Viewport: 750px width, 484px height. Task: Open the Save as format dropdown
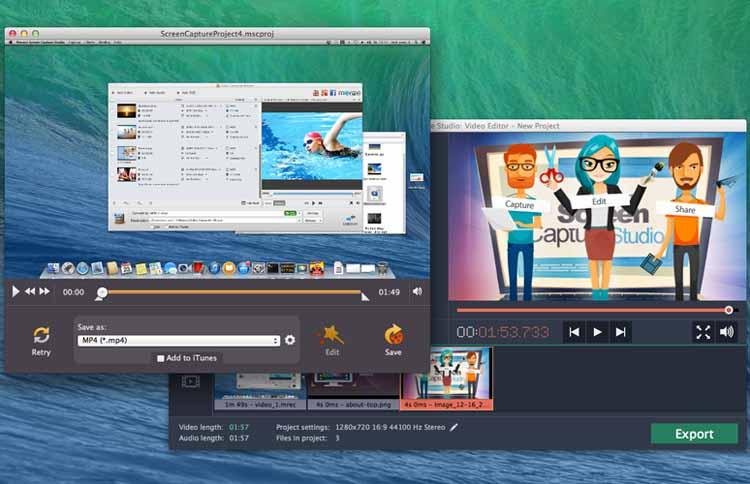click(x=178, y=341)
